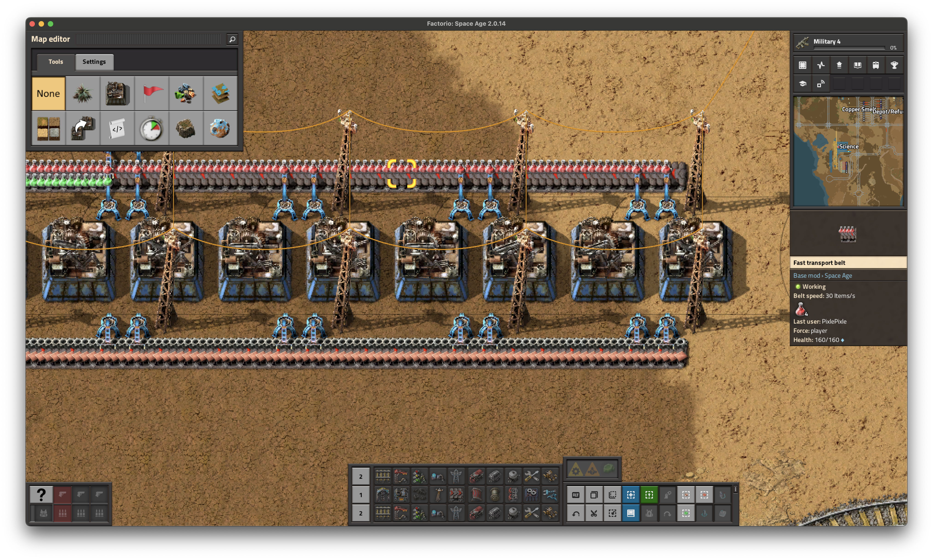Screen dimensions: 933x560
Task: Click the Fast transport belt tooltip title
Action: tap(819, 263)
